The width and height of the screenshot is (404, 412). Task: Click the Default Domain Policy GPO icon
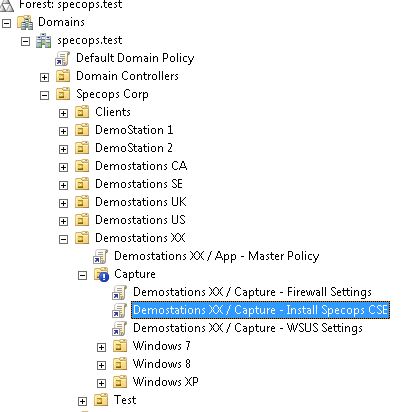62,58
